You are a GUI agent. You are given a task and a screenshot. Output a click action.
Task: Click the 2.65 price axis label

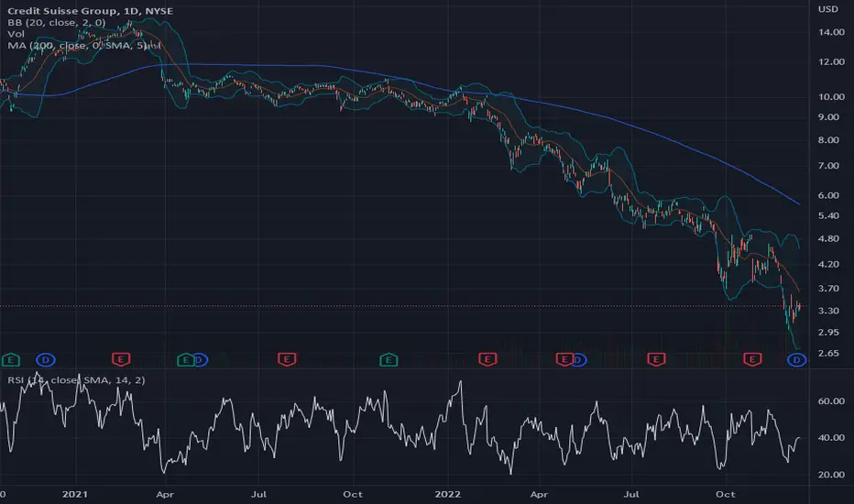(828, 353)
